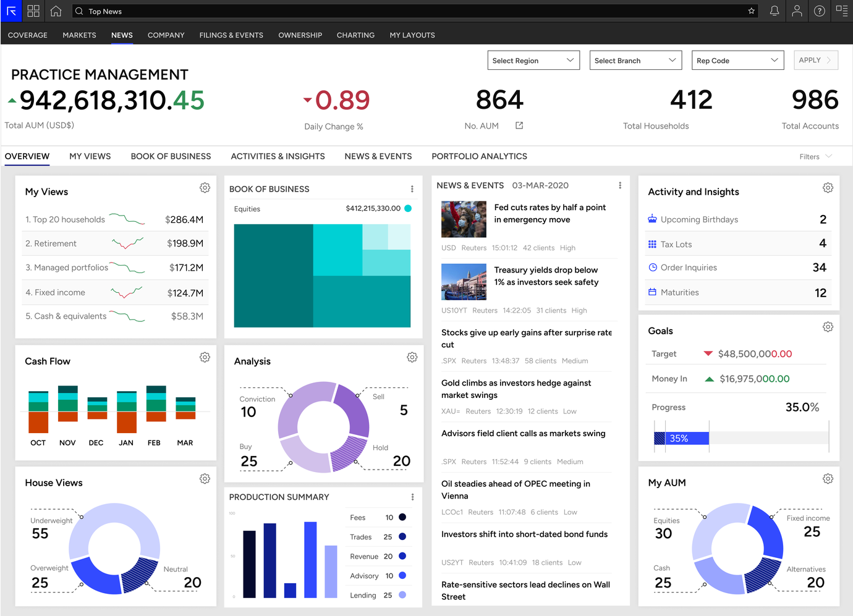
Task: Star the Top News page as favorite
Action: coord(752,11)
